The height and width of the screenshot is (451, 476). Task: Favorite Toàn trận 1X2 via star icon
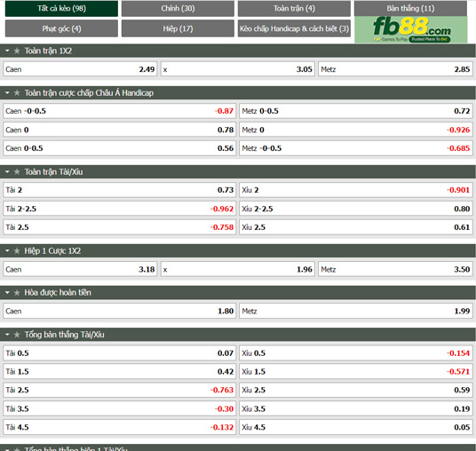click(x=17, y=51)
